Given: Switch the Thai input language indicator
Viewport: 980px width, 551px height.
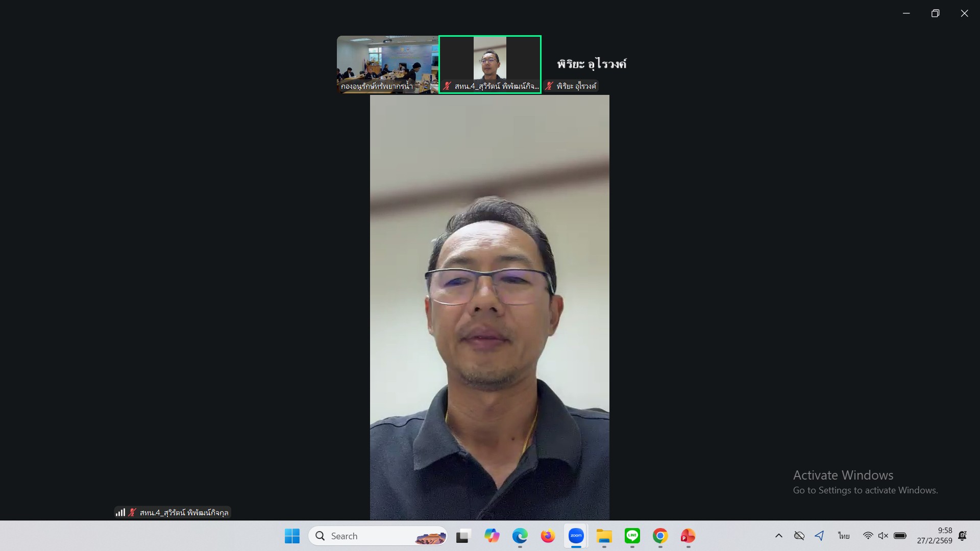Looking at the screenshot, I should 843,536.
